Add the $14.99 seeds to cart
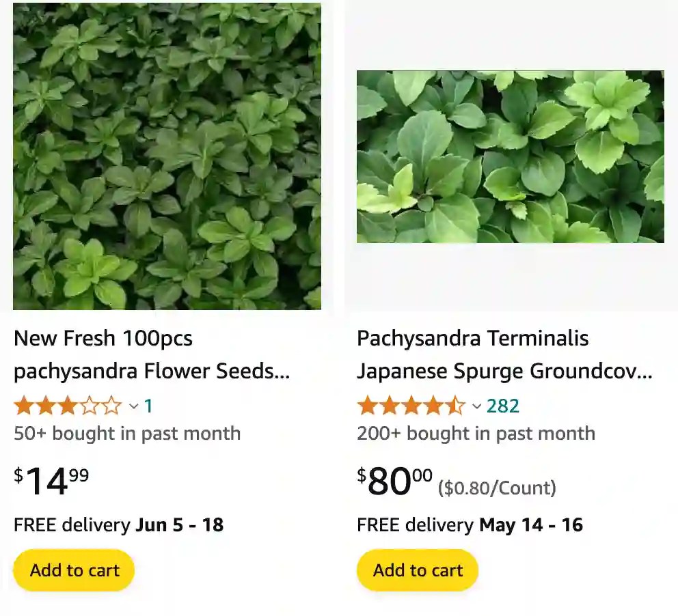Image resolution: width=678 pixels, height=616 pixels. point(72,570)
